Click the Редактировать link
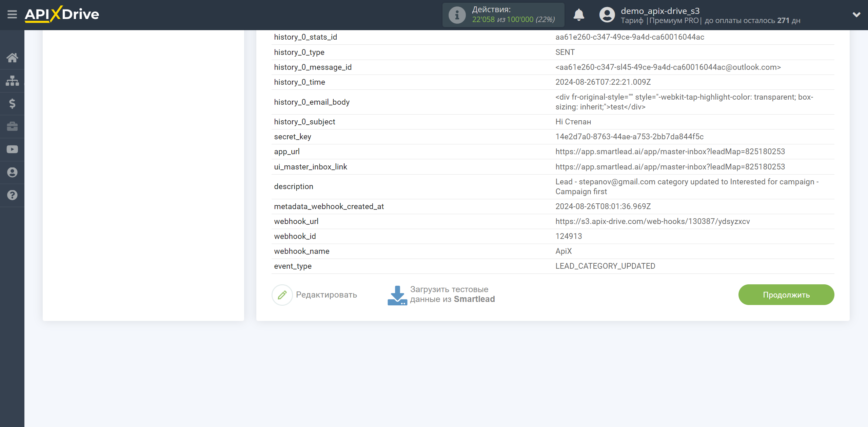This screenshot has width=868, height=427. pyautogui.click(x=326, y=295)
